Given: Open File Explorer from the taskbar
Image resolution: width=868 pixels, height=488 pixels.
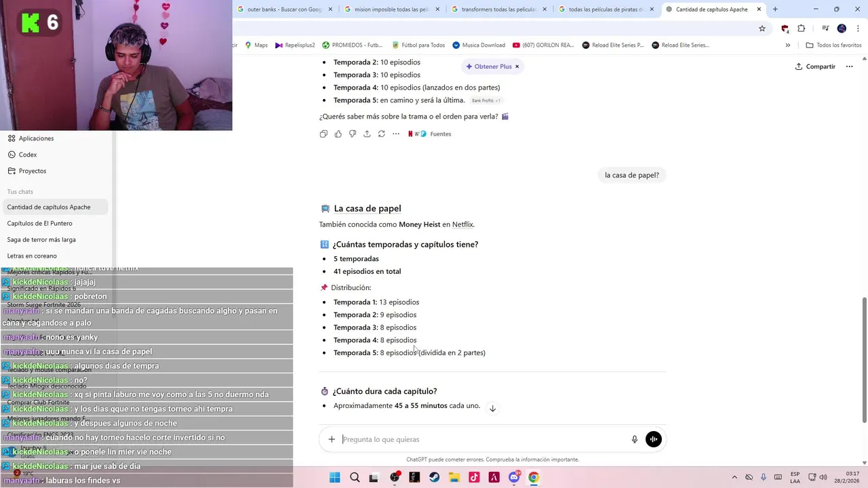Looking at the screenshot, I should 454,478.
